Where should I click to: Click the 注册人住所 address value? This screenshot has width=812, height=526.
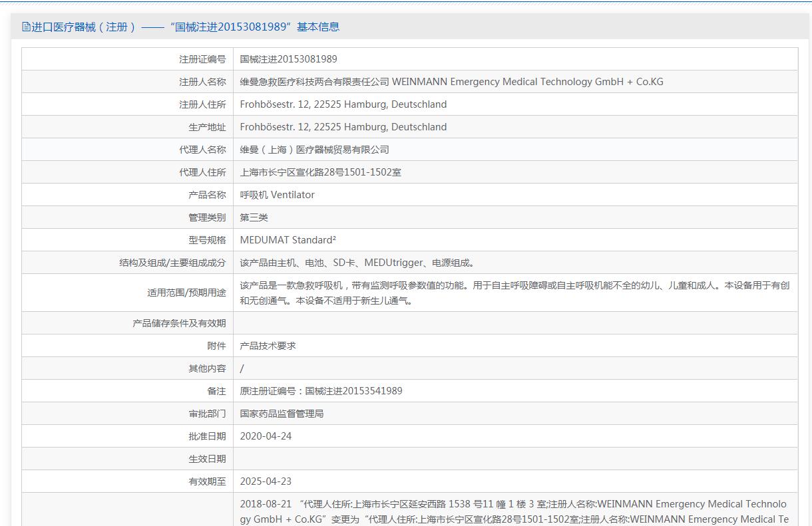[343, 104]
